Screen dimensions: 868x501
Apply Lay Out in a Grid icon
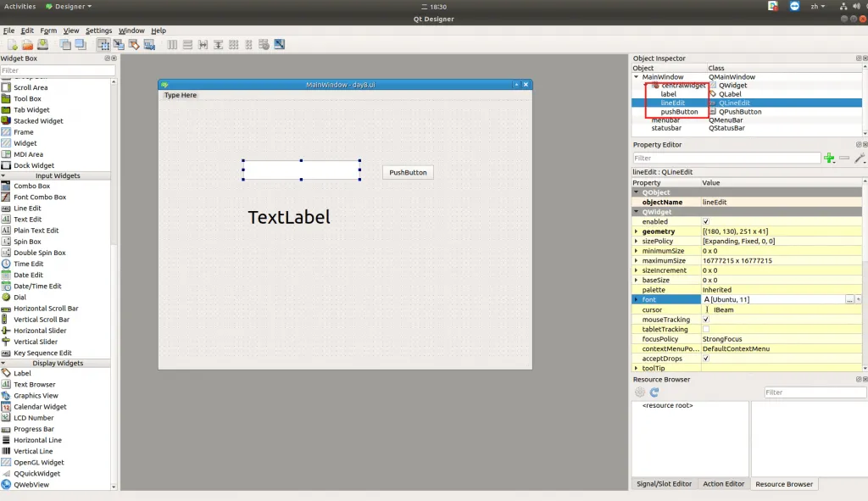233,44
